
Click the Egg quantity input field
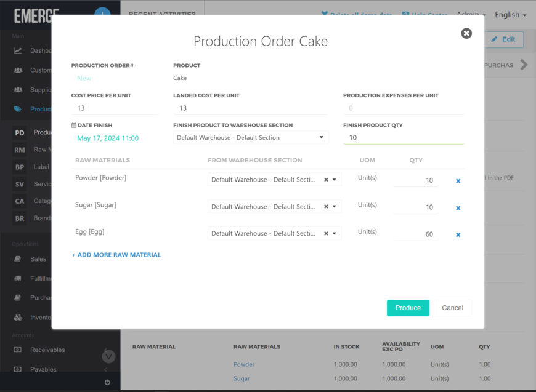coord(416,234)
